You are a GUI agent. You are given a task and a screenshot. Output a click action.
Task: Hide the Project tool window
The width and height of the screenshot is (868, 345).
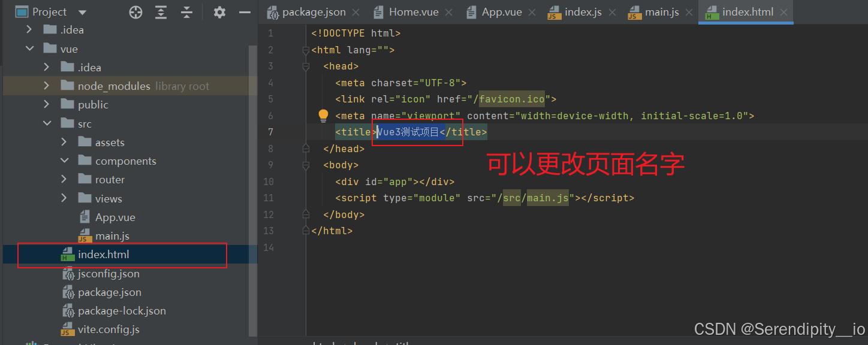(x=245, y=12)
